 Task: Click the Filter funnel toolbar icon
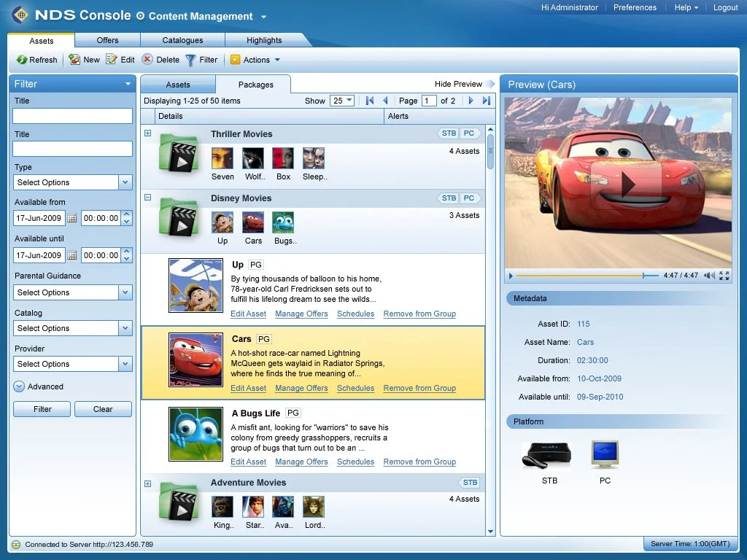click(x=190, y=60)
